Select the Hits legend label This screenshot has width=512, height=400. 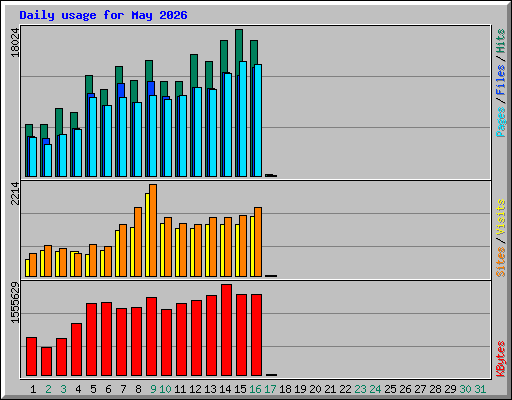(x=500, y=41)
